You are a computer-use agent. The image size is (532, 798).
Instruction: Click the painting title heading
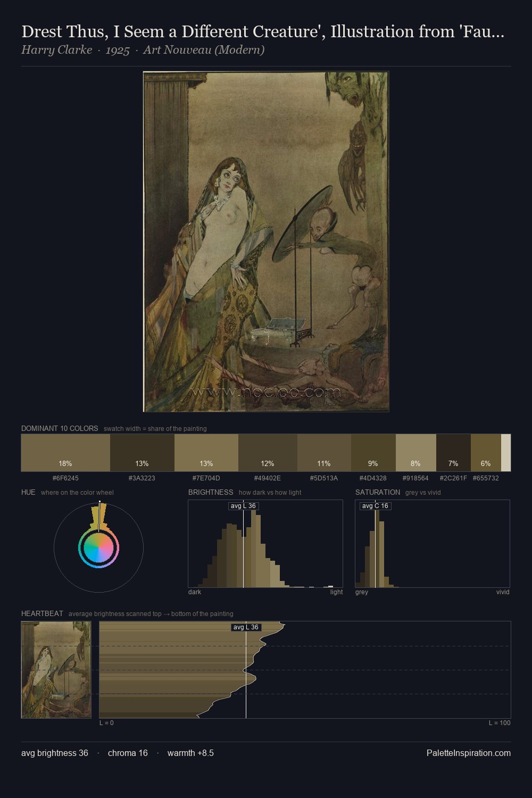pyautogui.click(x=263, y=31)
